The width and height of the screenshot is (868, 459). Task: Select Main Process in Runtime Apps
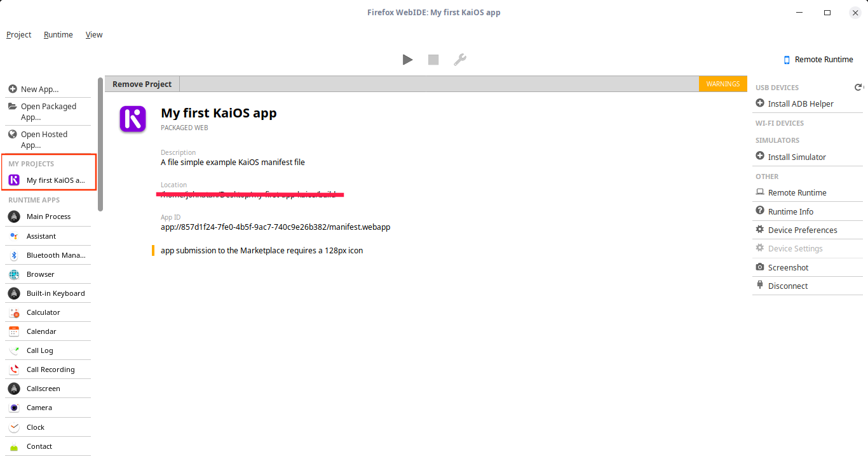tap(48, 216)
